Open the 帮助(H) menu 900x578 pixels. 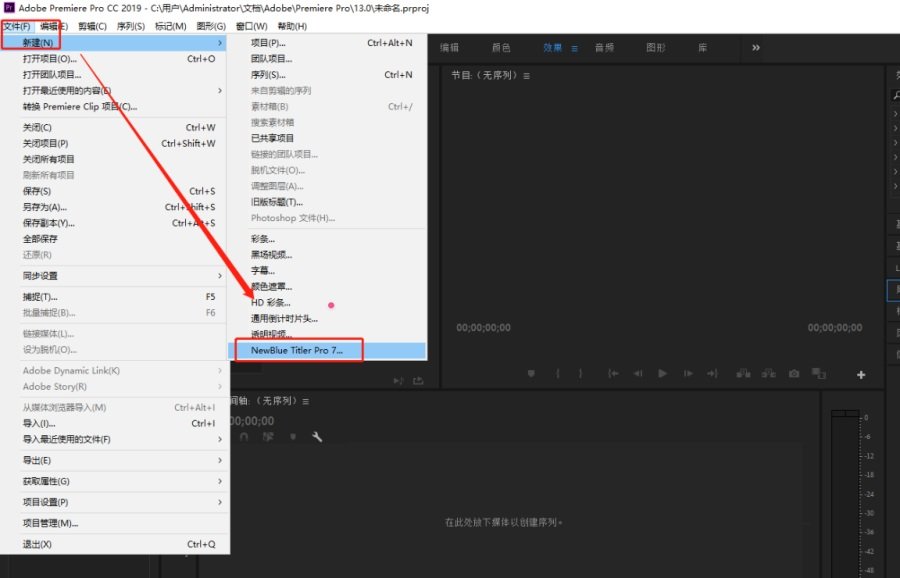292,26
